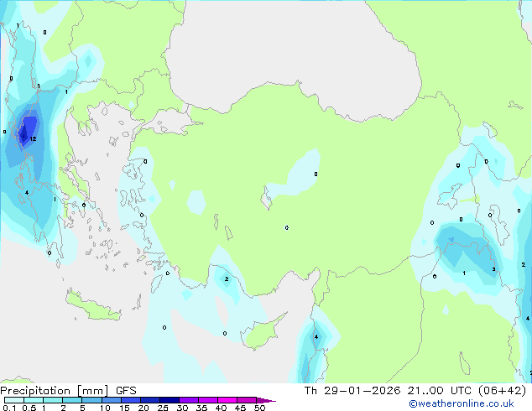
Task: Click the '3' precipitation value on the map
Action: (x=493, y=269)
